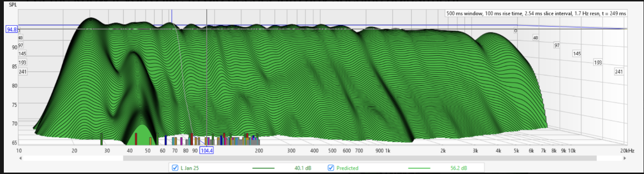
Task: Click the 85 SPL axis label
Action: click(14, 67)
